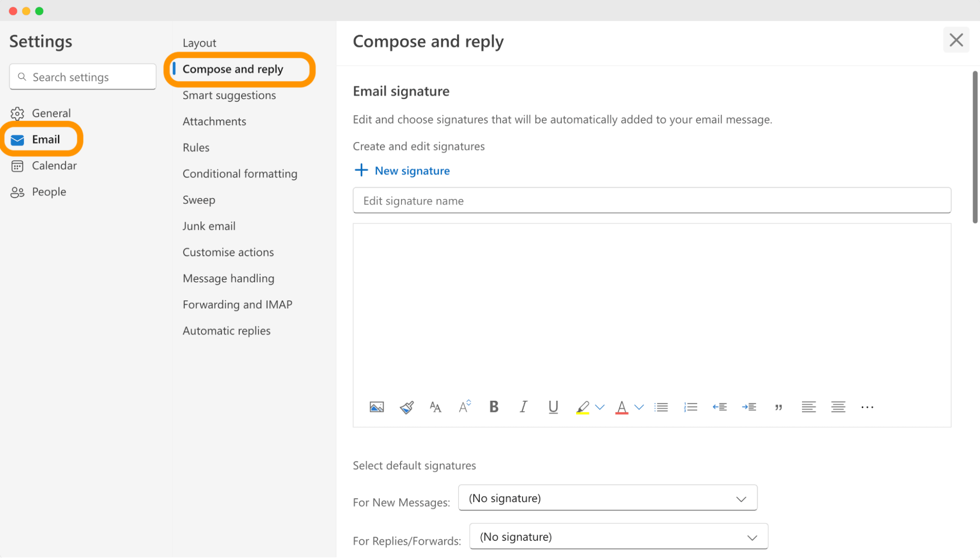
Task: Open Customise actions settings
Action: pos(228,252)
